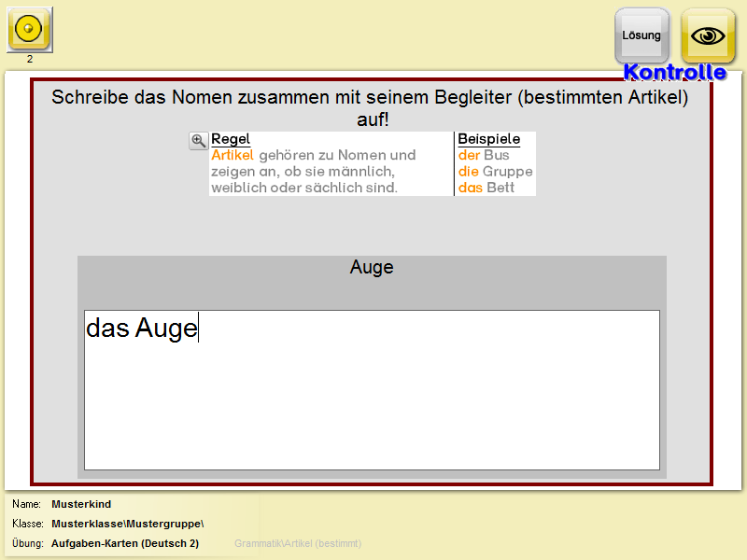Click the example 'die Gruppe'

(x=495, y=172)
